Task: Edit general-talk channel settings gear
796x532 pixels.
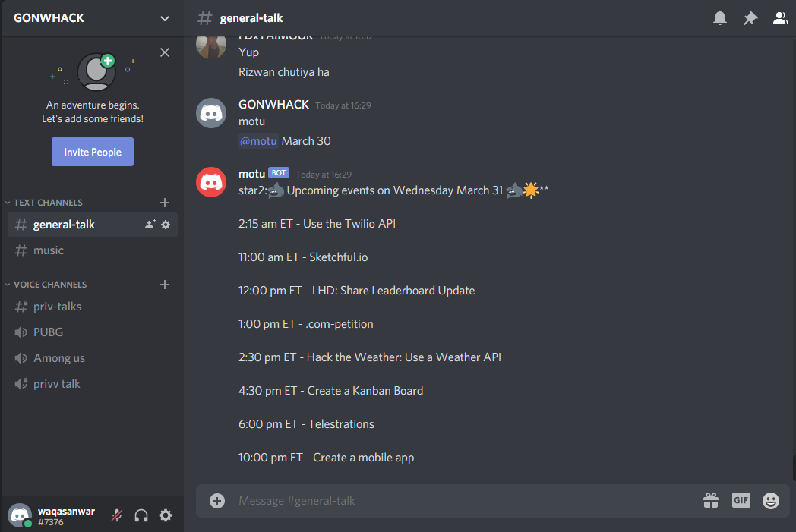Action: coord(166,225)
